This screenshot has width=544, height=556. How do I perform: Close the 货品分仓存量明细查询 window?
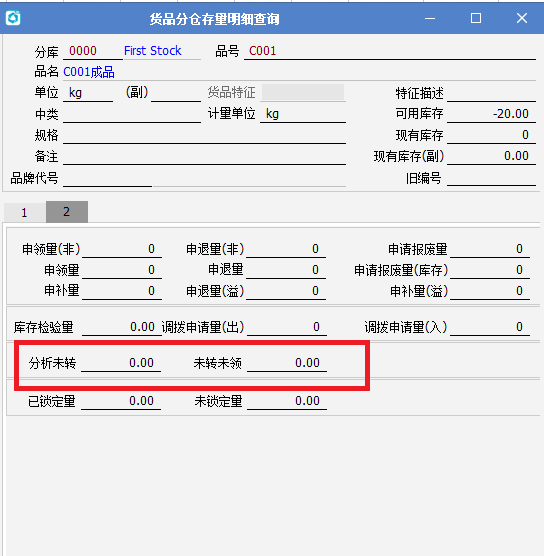pos(522,18)
